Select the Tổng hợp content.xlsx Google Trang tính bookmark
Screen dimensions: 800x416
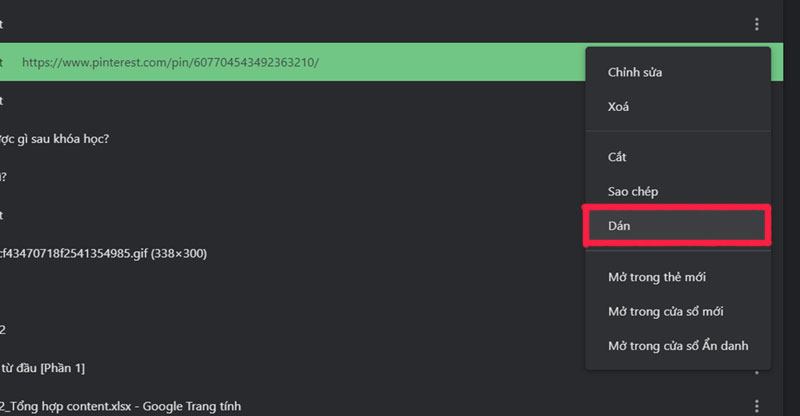click(120, 406)
